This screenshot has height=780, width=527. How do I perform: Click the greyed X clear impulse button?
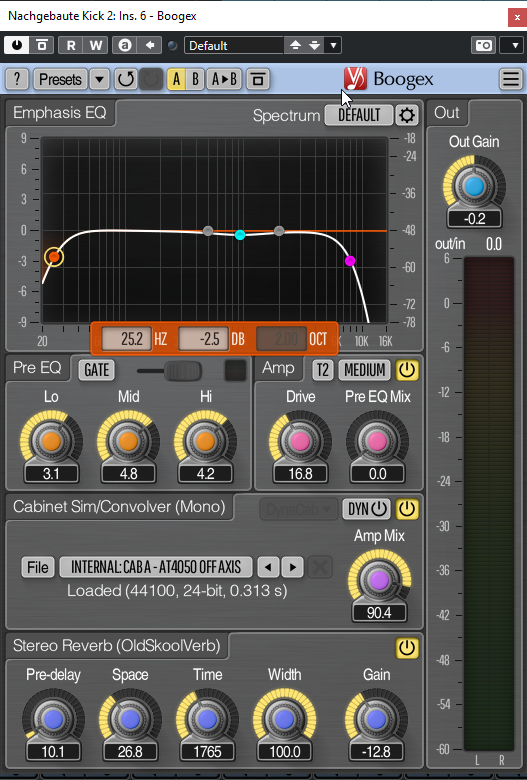point(320,567)
